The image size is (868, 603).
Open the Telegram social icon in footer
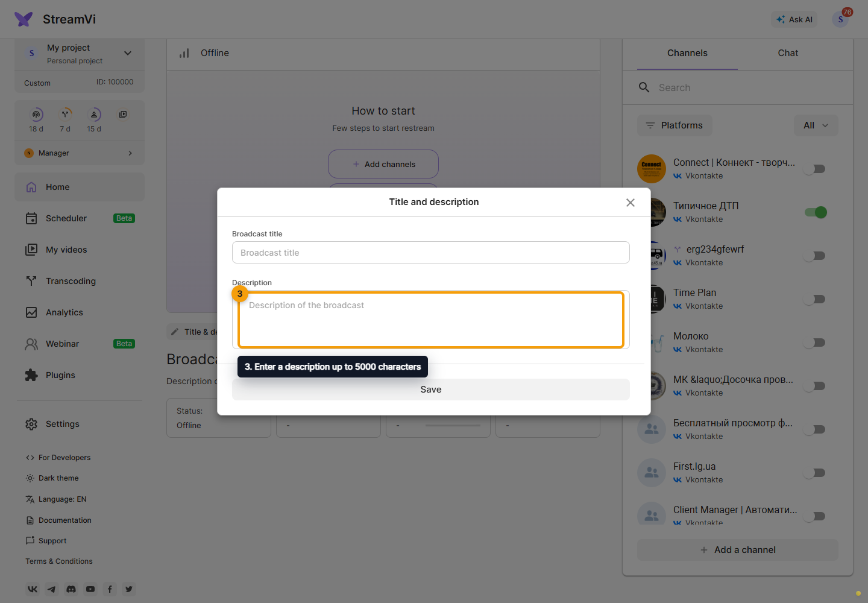pos(52,589)
